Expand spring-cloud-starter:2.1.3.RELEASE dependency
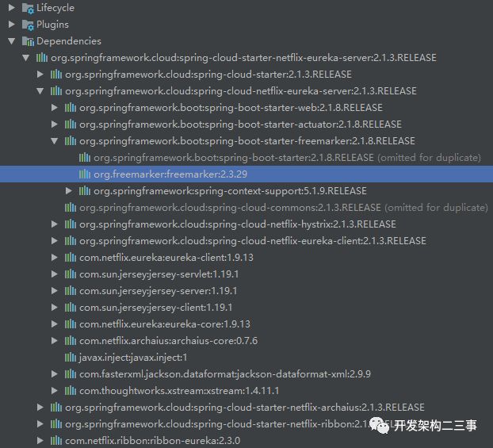493x448 pixels. click(40, 75)
